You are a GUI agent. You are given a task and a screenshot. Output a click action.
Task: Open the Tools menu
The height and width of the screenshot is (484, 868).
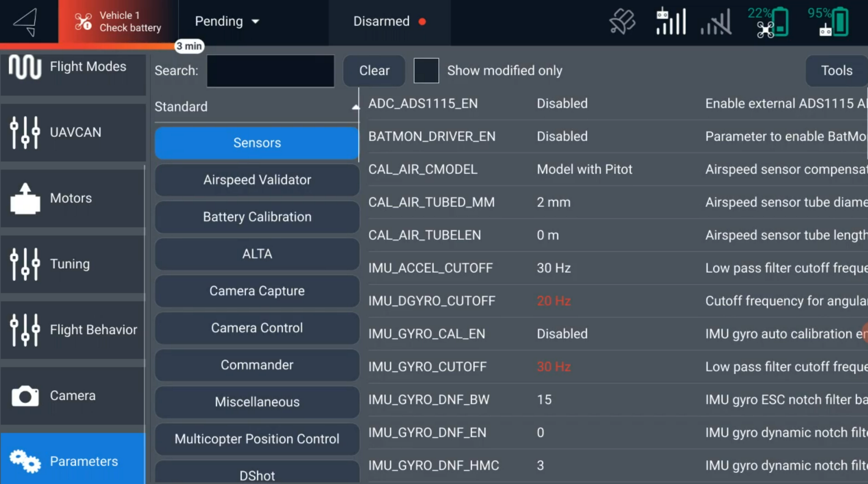[x=836, y=71]
